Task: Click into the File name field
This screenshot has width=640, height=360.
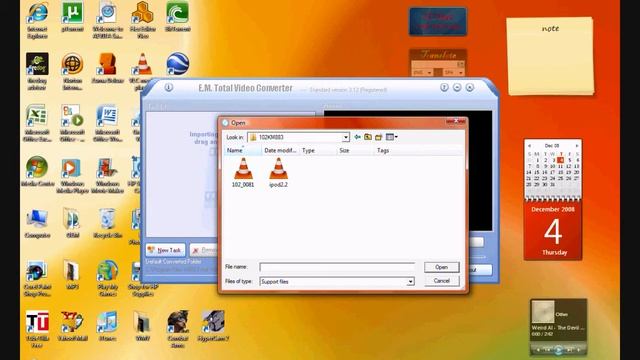Action: point(337,267)
